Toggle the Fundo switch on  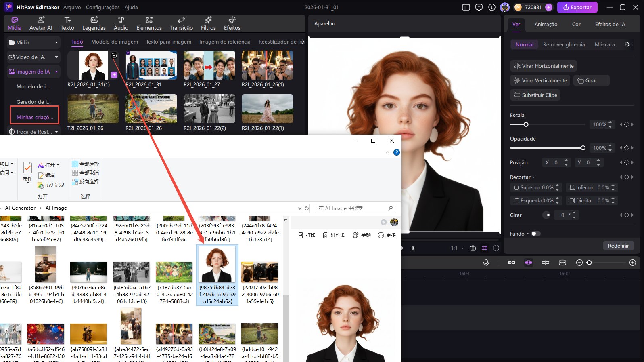click(x=535, y=234)
